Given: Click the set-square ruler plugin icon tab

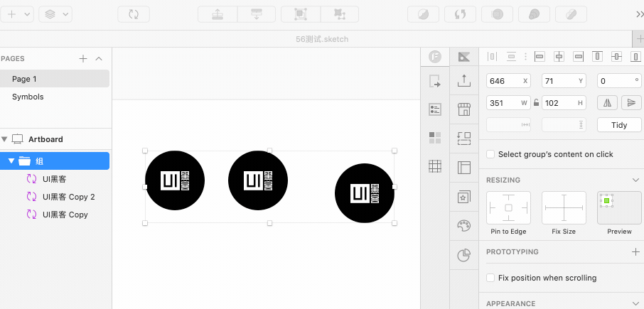Looking at the screenshot, I should click(x=463, y=57).
